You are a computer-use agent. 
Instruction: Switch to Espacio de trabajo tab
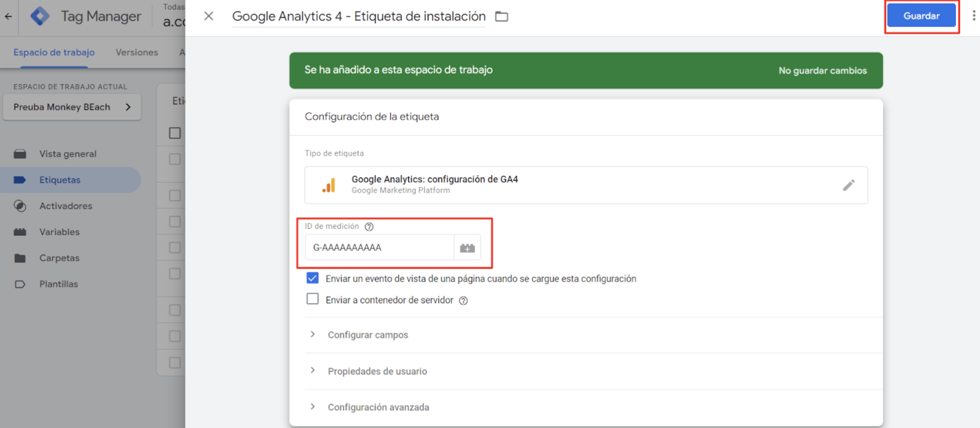[x=54, y=52]
